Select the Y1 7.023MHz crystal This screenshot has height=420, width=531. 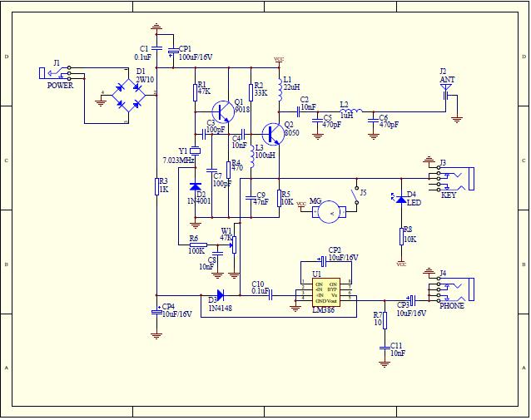195,151
